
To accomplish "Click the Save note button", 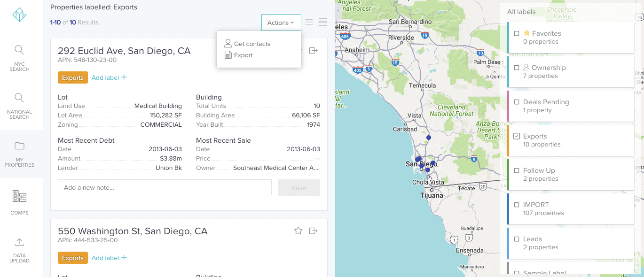I will 298,188.
